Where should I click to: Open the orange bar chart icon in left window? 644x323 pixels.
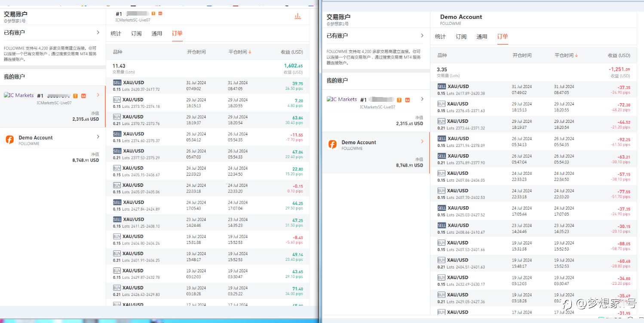point(297,16)
